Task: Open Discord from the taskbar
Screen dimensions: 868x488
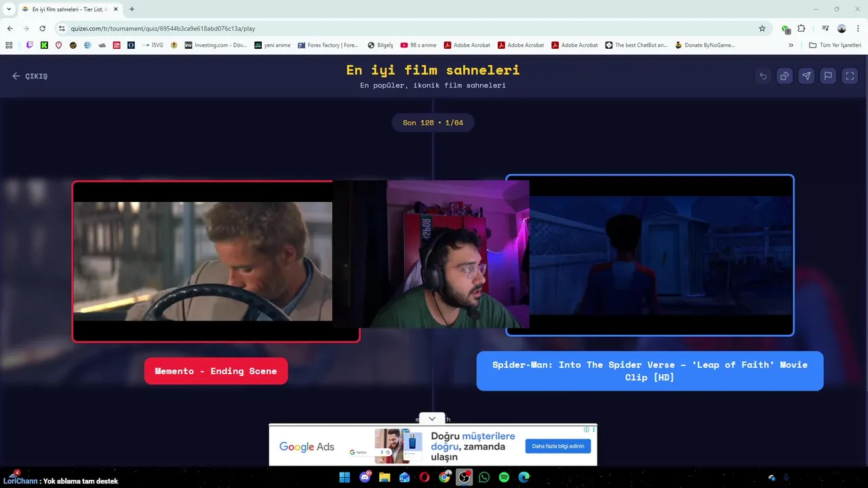Action: 366,477
